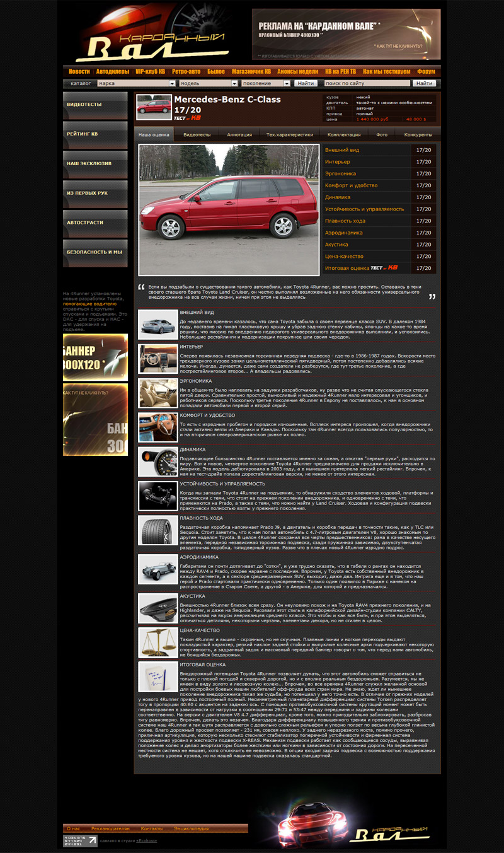Open the 'Ecohost' studio link

pyautogui.click(x=146, y=840)
